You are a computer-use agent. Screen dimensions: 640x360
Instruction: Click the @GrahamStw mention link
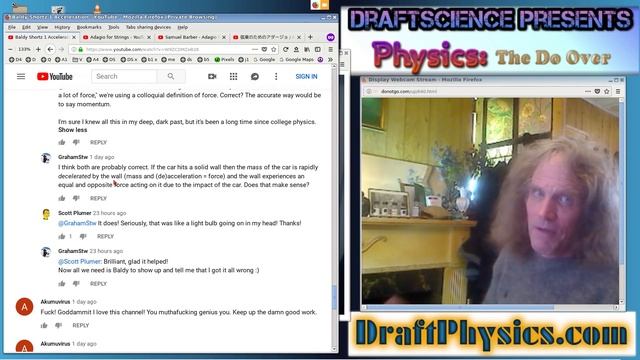(x=77, y=223)
